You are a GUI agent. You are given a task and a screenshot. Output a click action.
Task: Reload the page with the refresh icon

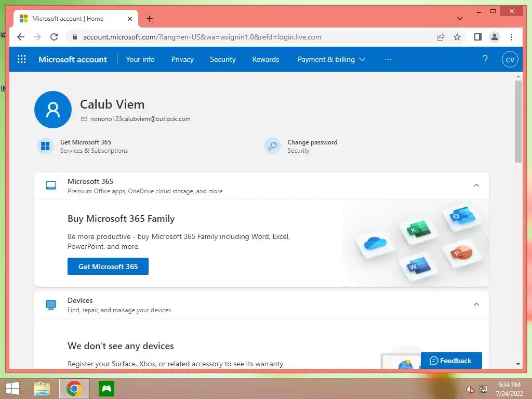point(54,37)
